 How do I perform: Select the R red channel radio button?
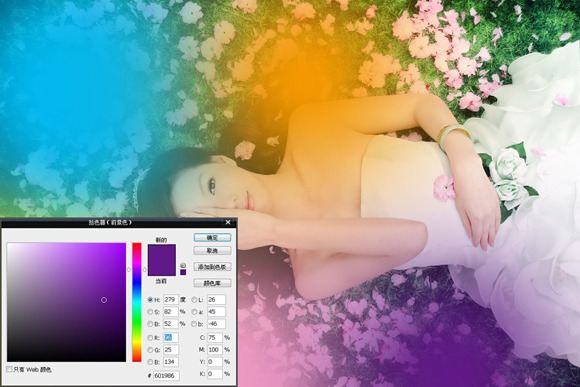point(150,337)
